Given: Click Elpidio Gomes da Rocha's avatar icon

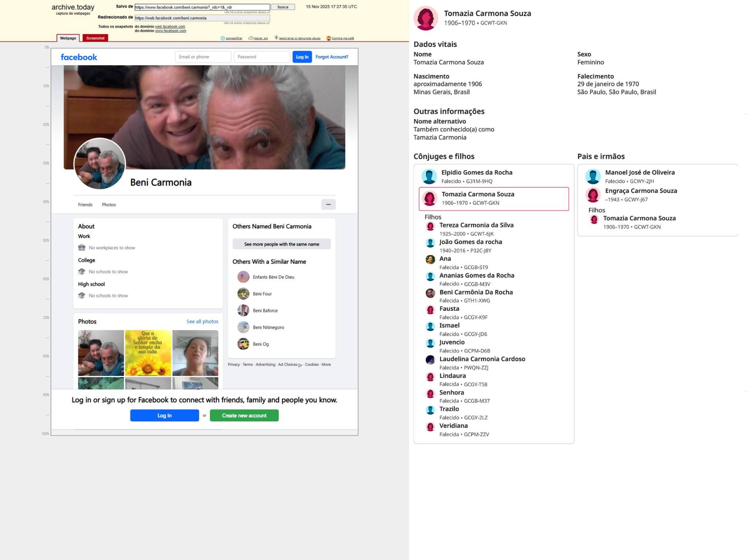Looking at the screenshot, I should tap(429, 177).
